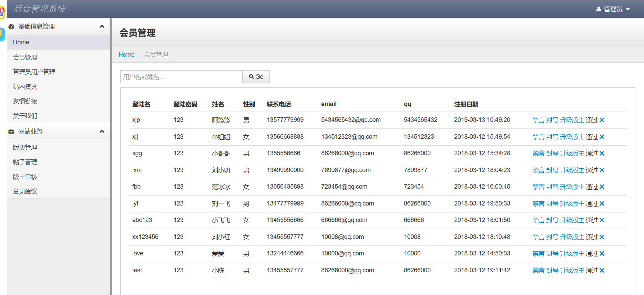This screenshot has width=644, height=295.
Task: Click 禁言 for user xjj
Action: pos(538,137)
